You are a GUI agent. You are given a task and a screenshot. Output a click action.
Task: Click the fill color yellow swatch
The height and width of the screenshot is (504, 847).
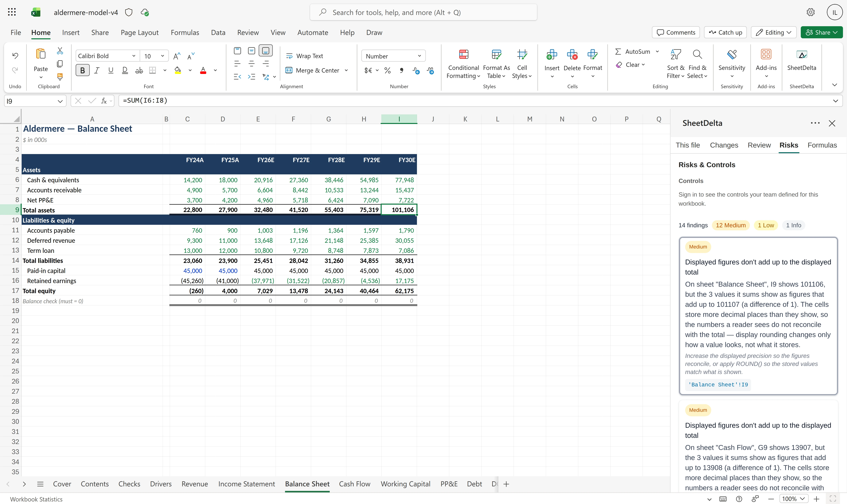click(178, 71)
